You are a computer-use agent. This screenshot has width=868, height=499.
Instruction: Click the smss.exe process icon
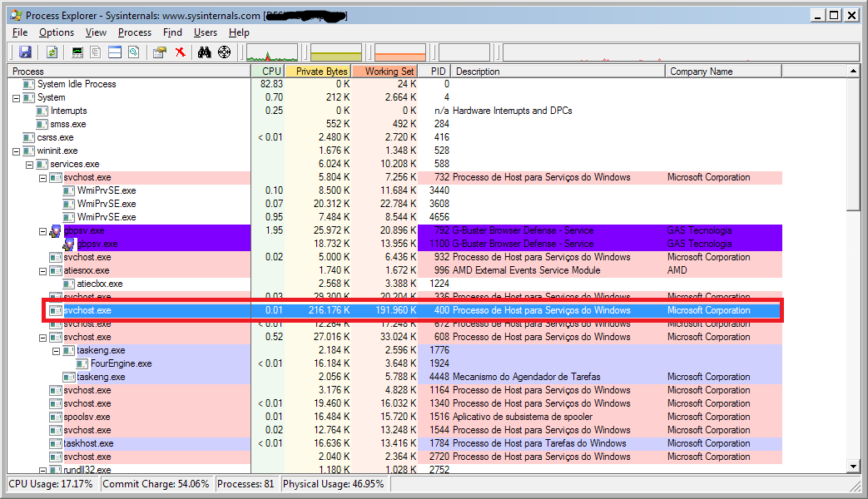click(42, 124)
